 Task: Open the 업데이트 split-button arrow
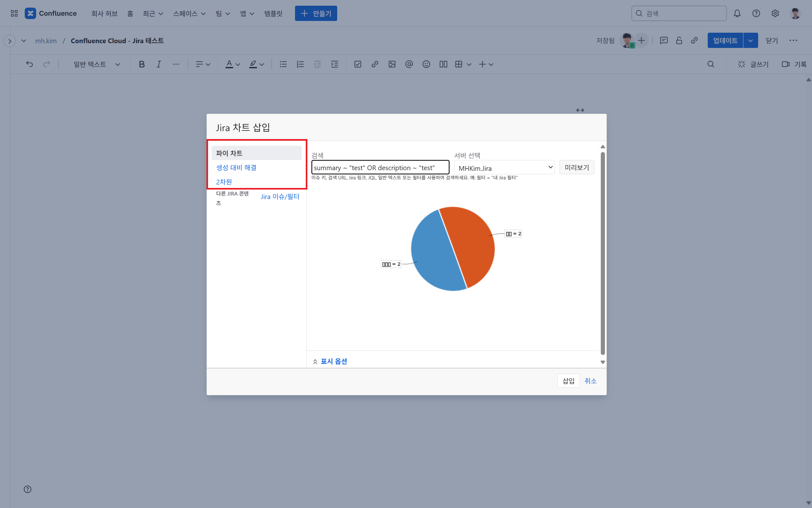(x=750, y=41)
